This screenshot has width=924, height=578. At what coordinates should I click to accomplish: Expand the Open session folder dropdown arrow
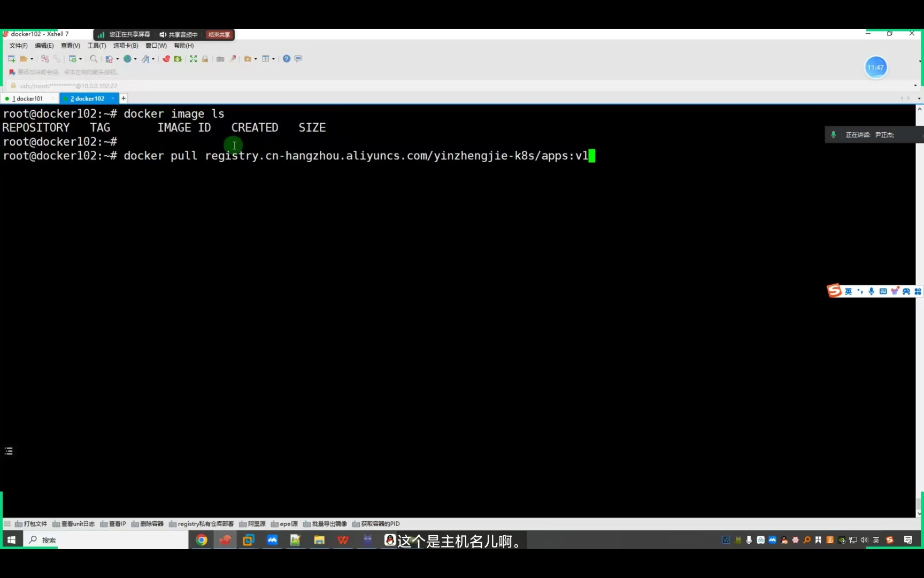coord(32,59)
